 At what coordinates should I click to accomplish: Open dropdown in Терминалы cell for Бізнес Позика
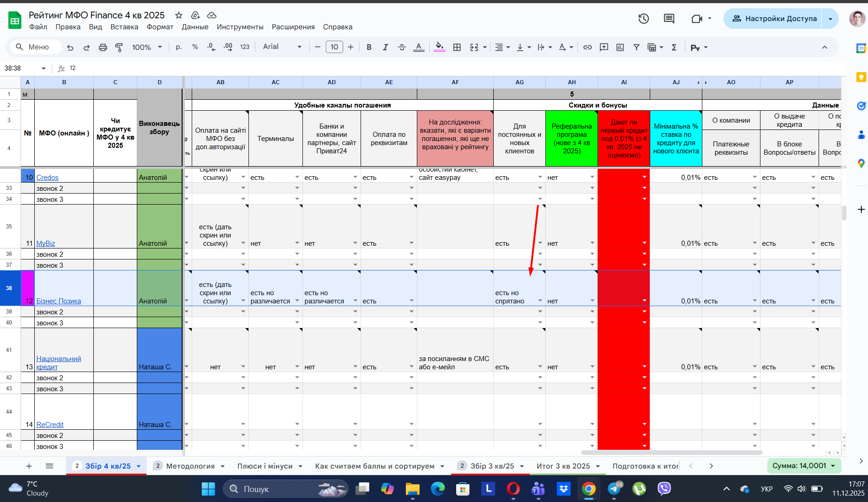click(297, 301)
